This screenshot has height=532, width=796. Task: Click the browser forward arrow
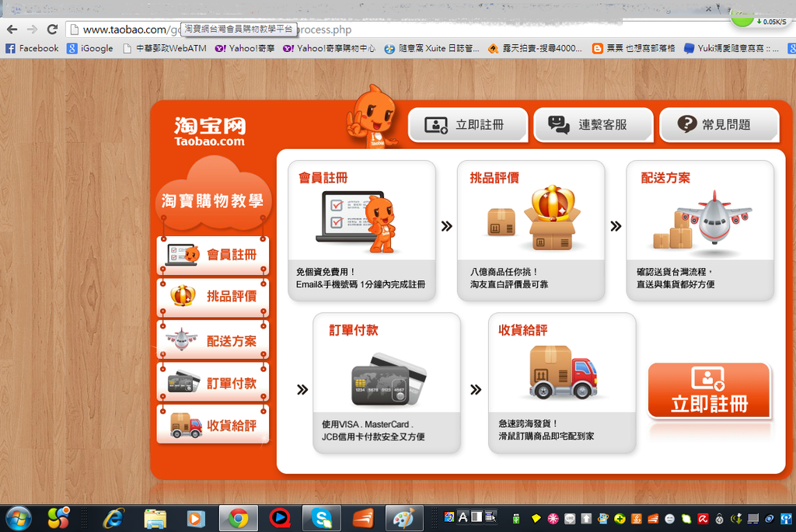point(32,30)
